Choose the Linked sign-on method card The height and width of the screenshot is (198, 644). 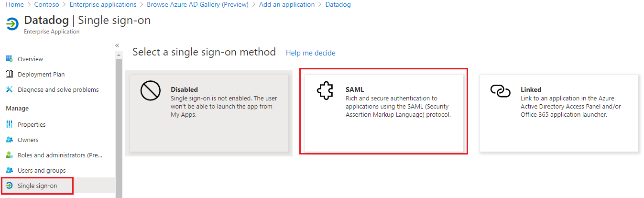click(x=558, y=113)
